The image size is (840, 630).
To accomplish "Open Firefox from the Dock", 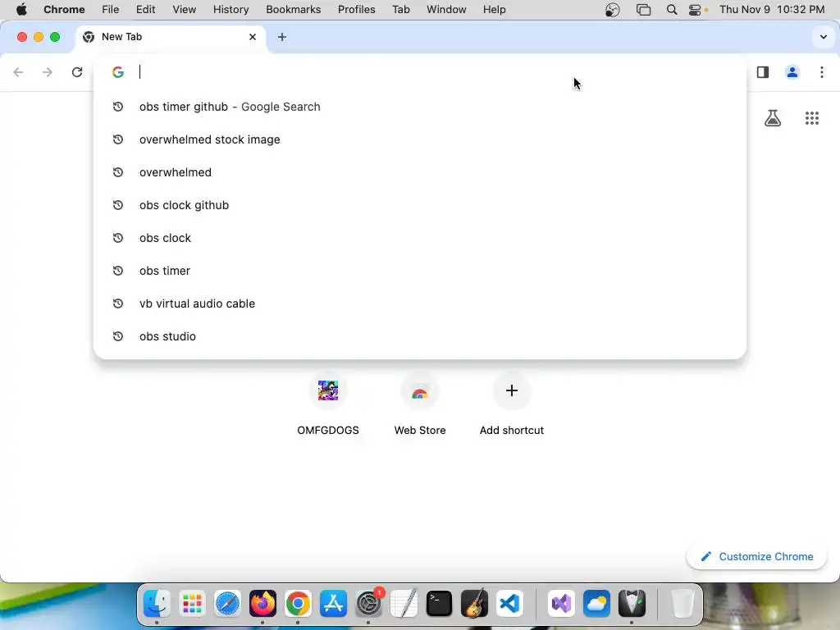I will (x=262, y=604).
